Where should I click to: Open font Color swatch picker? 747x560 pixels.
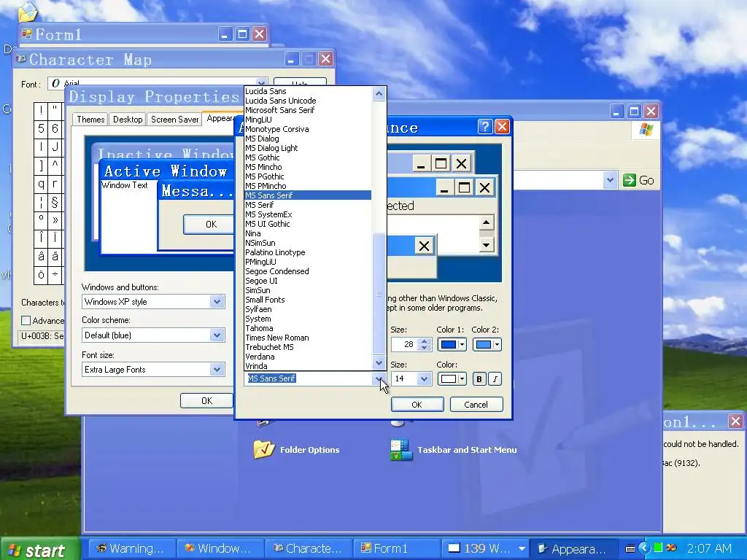pyautogui.click(x=452, y=379)
